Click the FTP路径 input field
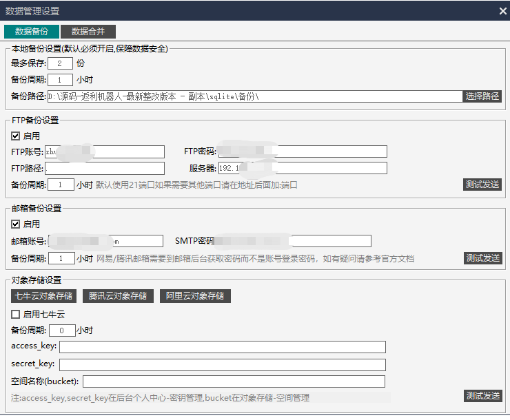 coord(105,168)
